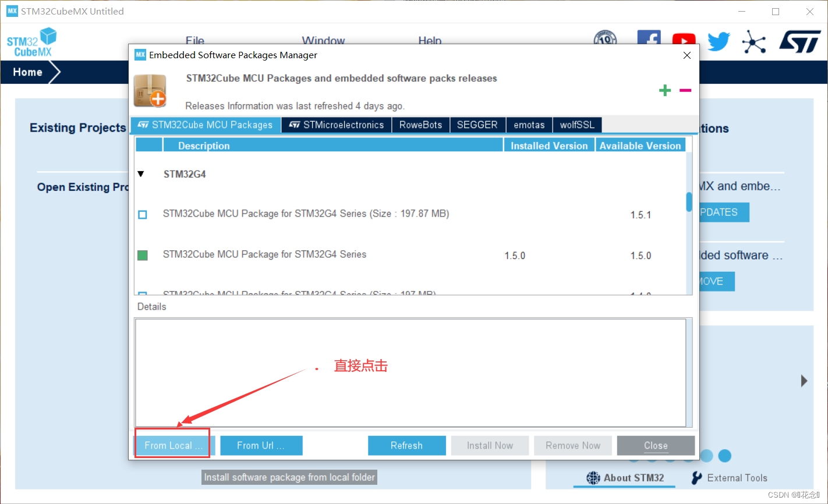Open the Window menu
The width and height of the screenshot is (828, 504).
point(323,41)
